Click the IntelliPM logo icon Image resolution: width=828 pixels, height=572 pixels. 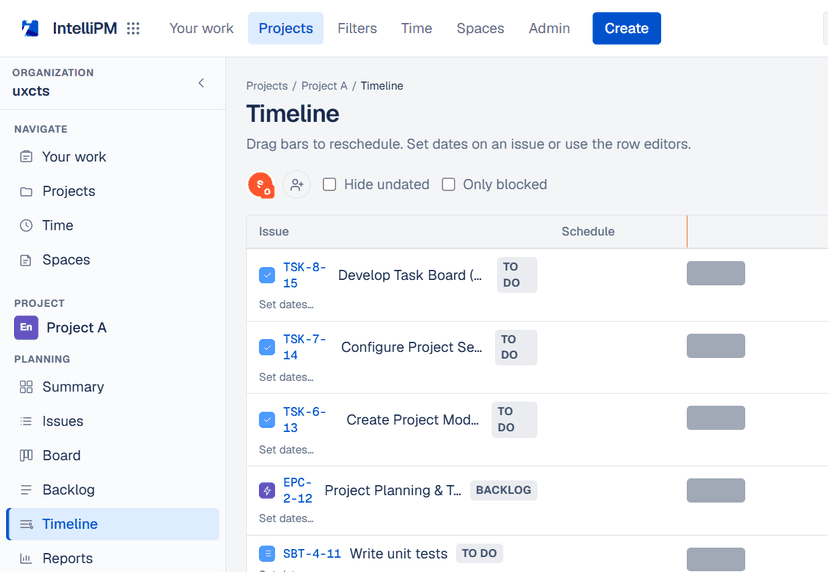(x=30, y=28)
